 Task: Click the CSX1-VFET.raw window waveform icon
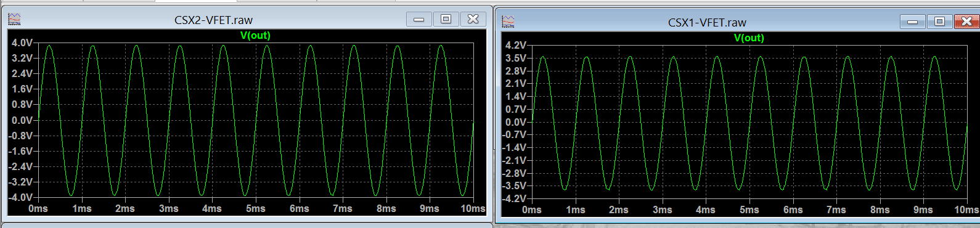508,22
